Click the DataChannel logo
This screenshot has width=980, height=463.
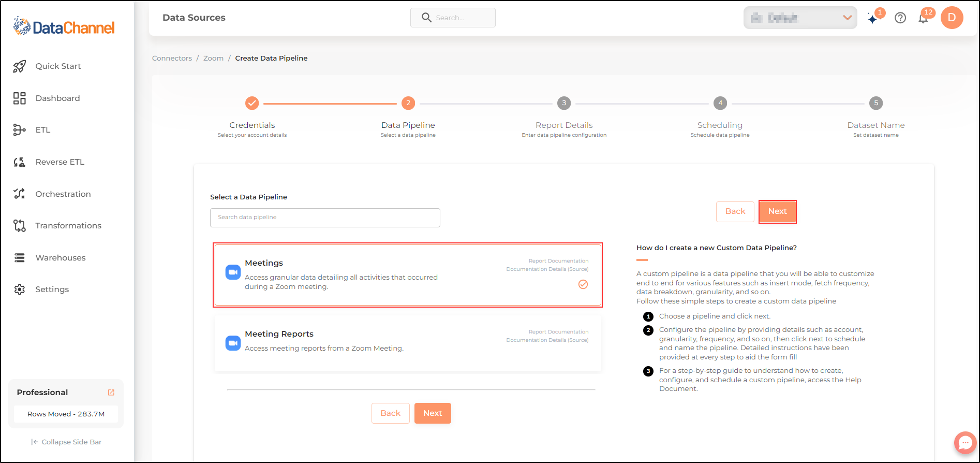64,27
